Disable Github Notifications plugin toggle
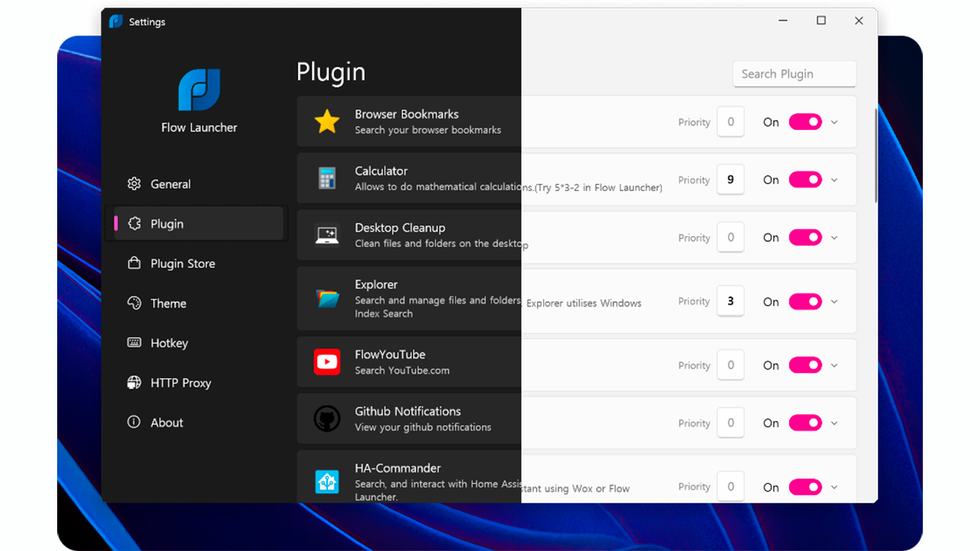Viewport: 980px width, 551px height. pos(805,423)
